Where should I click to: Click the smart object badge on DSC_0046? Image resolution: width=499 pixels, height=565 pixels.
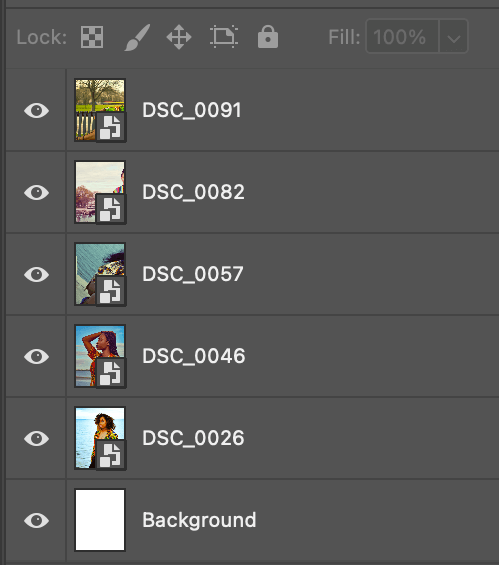click(111, 373)
